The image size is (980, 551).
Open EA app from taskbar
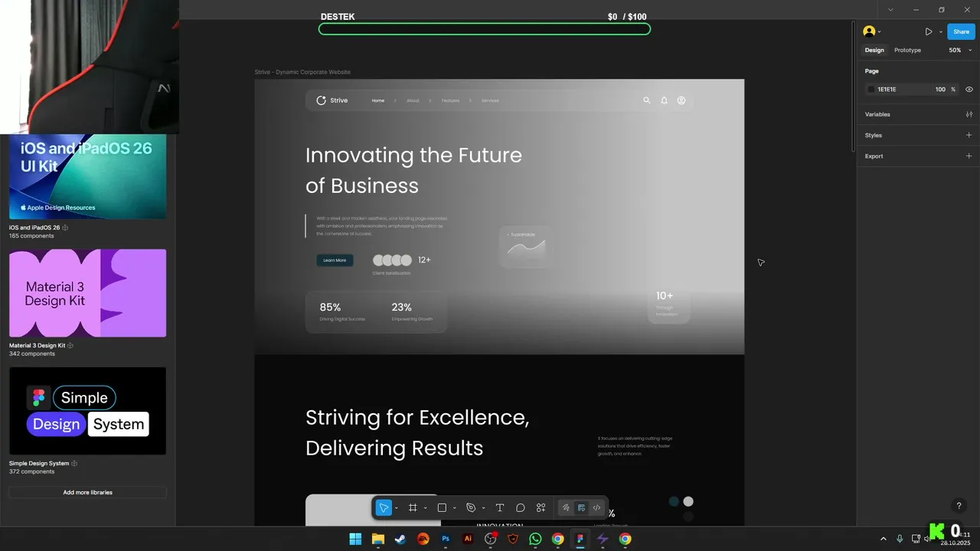pyautogui.click(x=423, y=539)
